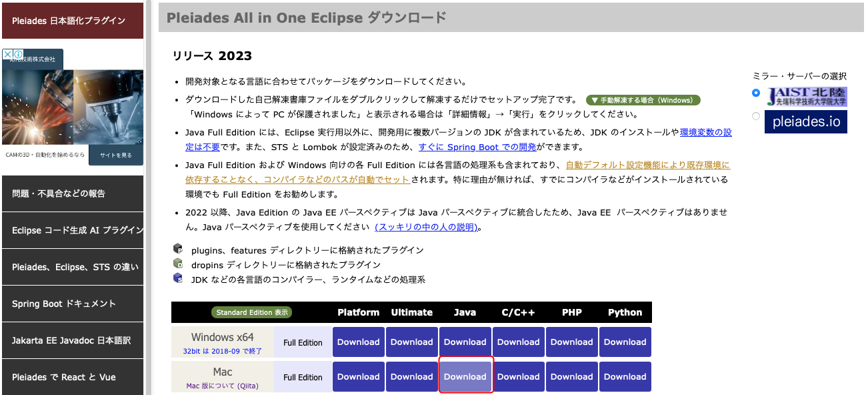Click the リリース 2023 heading

212,55
